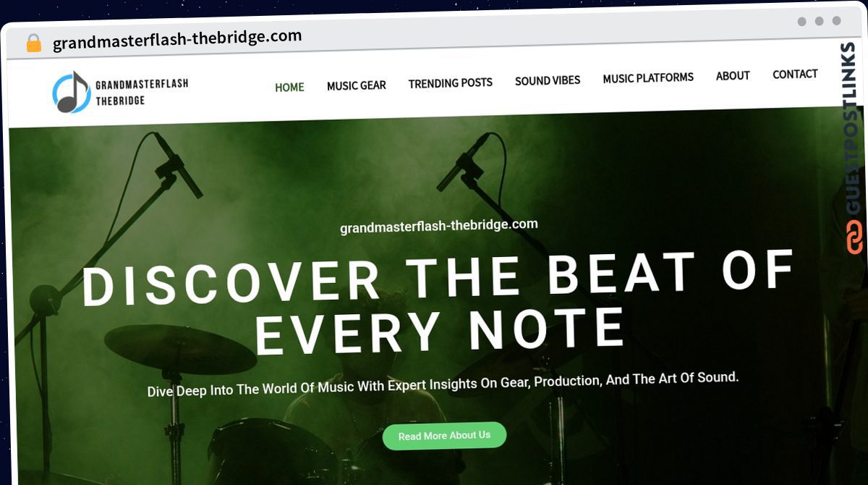Image resolution: width=868 pixels, height=485 pixels.
Task: Select Sound Vibes in navigation
Action: 548,80
